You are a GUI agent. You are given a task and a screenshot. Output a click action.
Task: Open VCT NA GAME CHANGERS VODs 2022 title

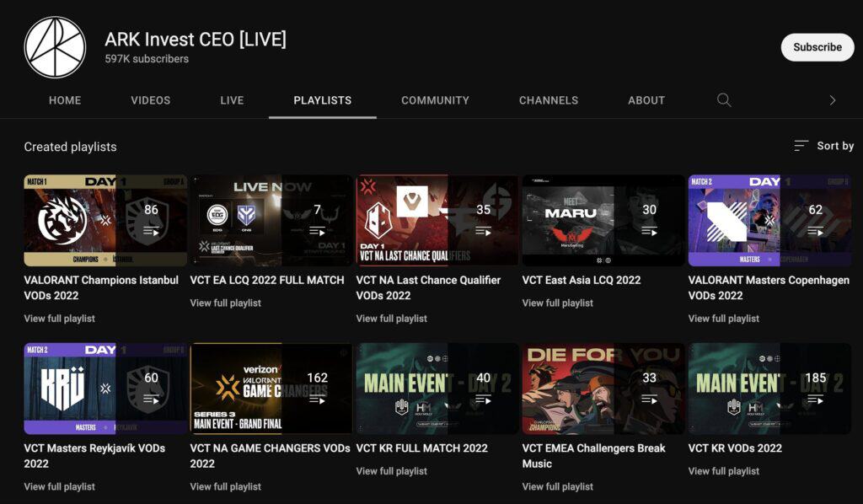[270, 456]
